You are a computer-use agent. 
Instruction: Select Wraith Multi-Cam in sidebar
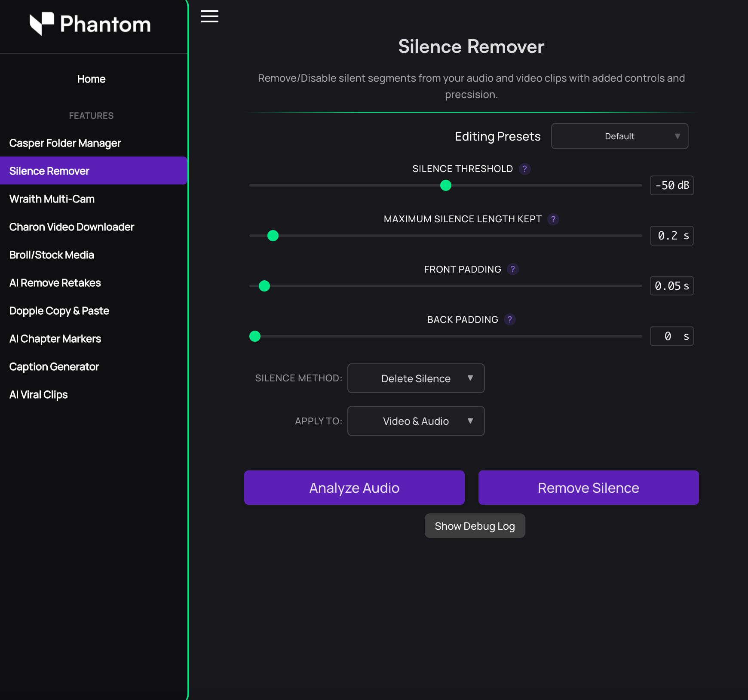(x=52, y=199)
